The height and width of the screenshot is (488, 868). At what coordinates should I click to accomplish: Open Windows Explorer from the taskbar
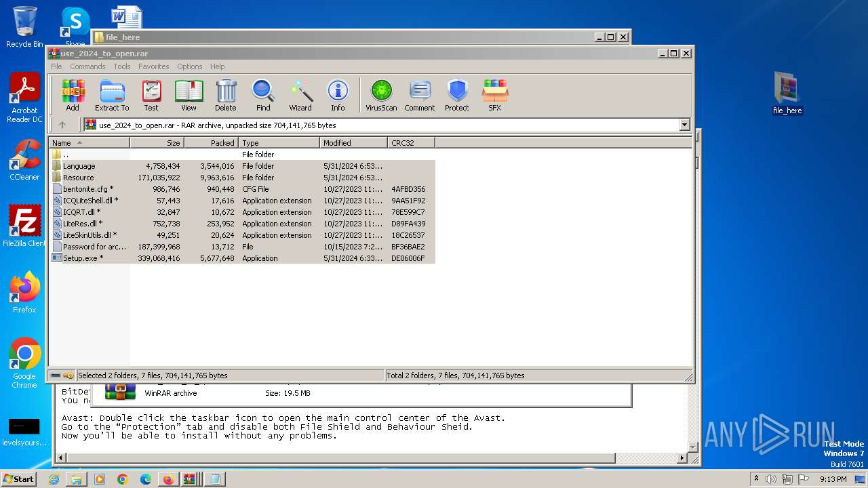pyautogui.click(x=77, y=479)
